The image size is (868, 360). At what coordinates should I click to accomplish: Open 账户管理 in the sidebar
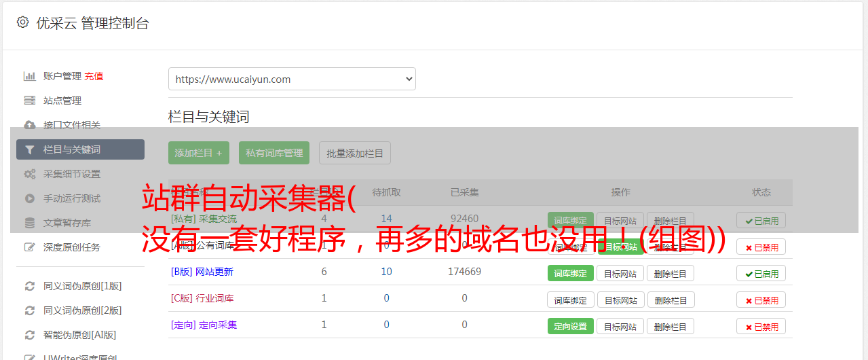click(62, 76)
